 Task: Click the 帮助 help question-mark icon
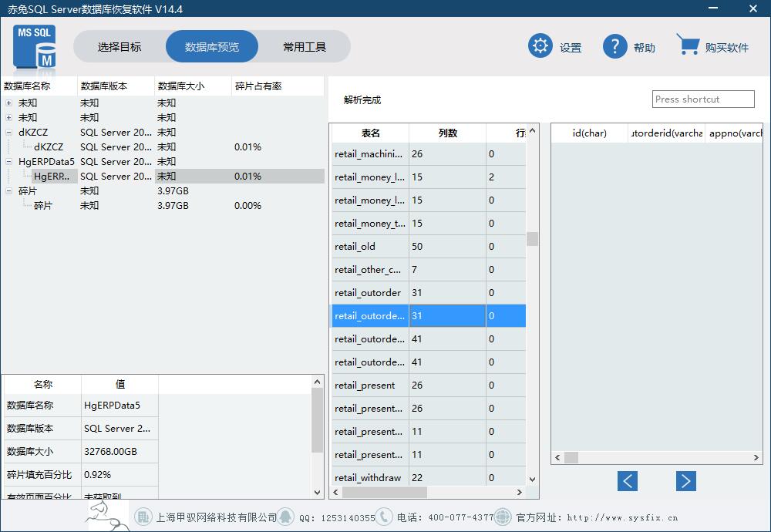pyautogui.click(x=614, y=46)
